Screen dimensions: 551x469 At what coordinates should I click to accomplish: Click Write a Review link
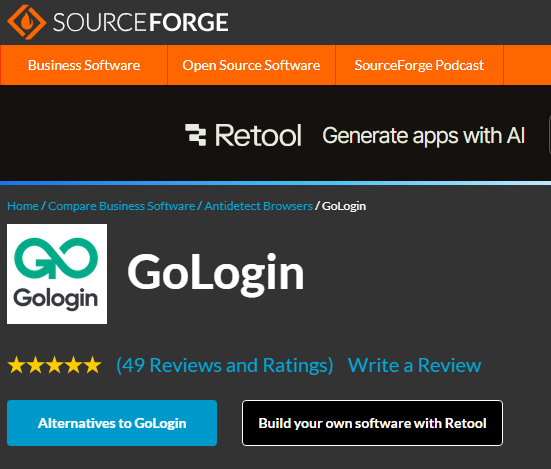click(x=414, y=365)
